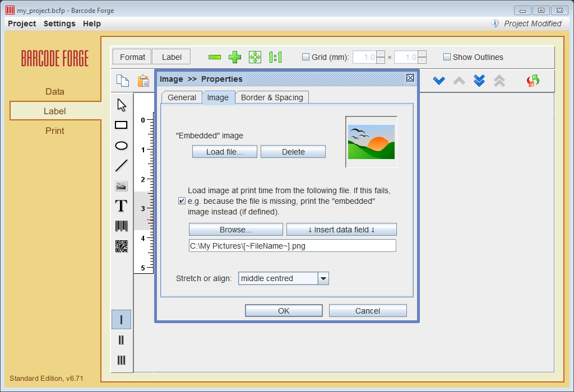Screen dimensions: 574x392
Task: Select the QR code tool
Action: point(121,246)
